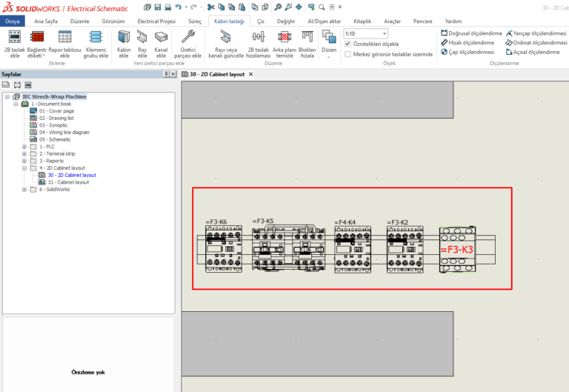
Task: Expand the 1 - PLC folder
Action: click(x=24, y=147)
